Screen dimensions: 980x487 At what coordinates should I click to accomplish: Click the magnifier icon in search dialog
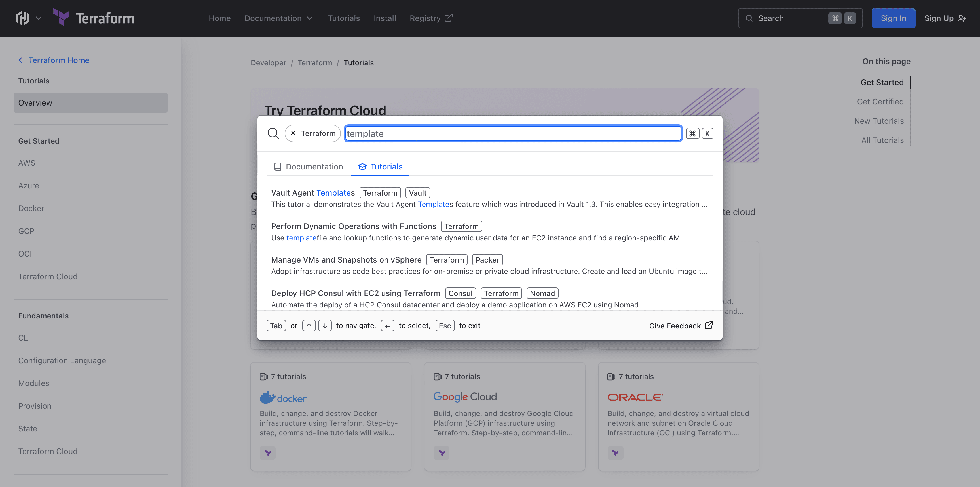pyautogui.click(x=273, y=133)
